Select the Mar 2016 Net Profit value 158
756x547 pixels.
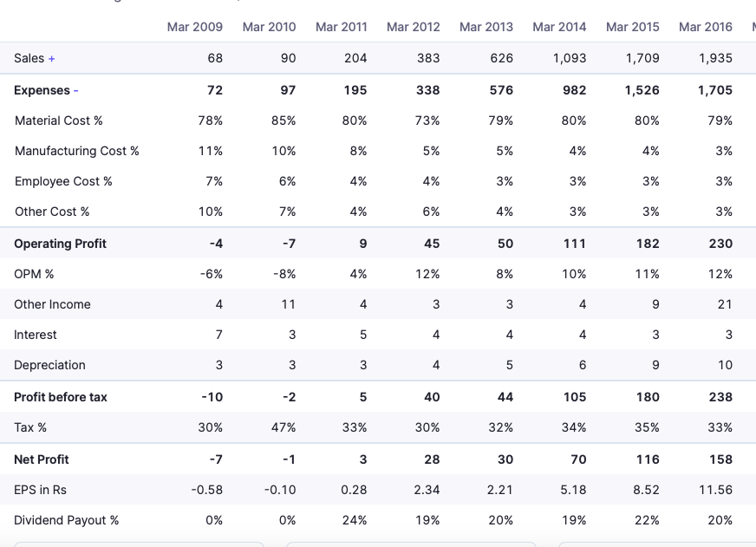click(720, 459)
